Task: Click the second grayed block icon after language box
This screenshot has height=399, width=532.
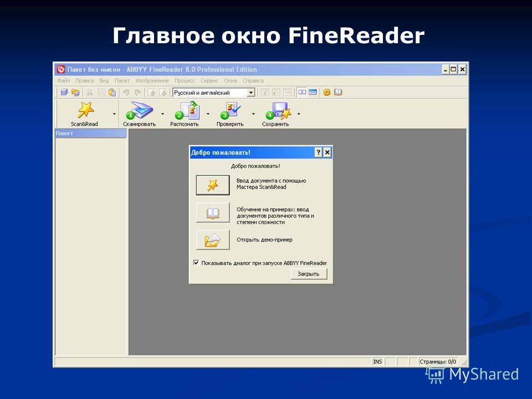Action: (x=276, y=93)
